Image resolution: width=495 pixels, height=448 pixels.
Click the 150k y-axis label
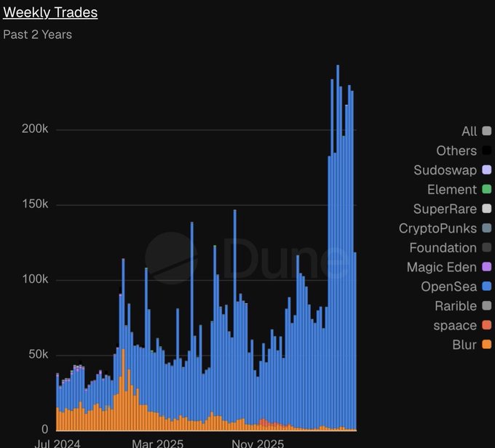coord(35,204)
